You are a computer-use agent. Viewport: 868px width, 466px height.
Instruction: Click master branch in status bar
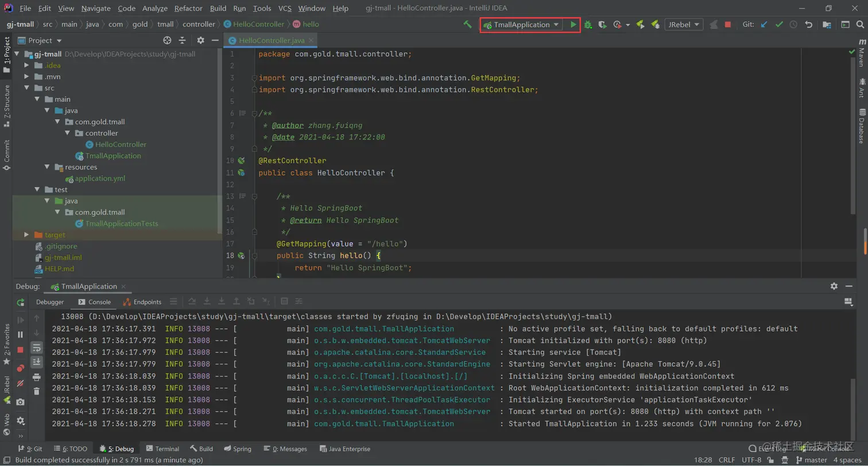click(x=811, y=460)
